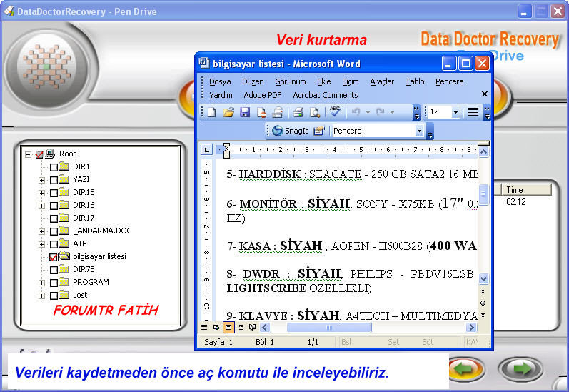This screenshot has width=569, height=392.
Task: Expand the PROGRAM folder node
Action: click(41, 283)
